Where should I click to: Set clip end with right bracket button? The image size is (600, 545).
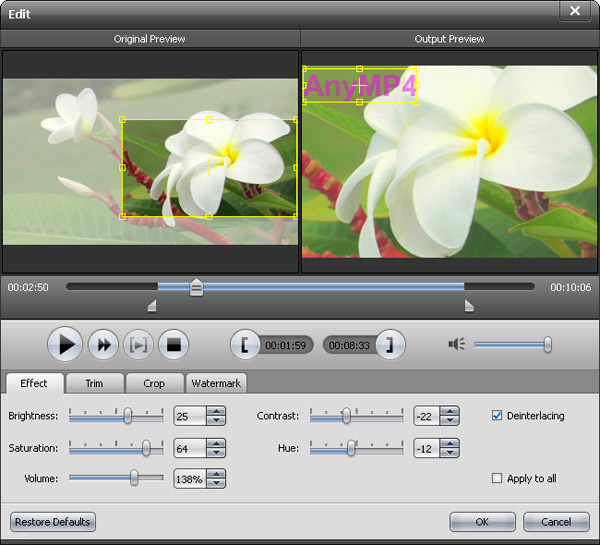[x=390, y=345]
